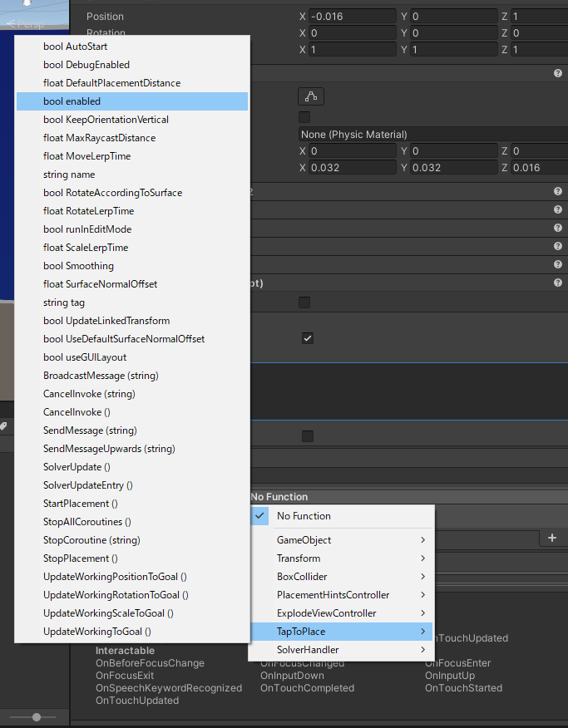Screen dimensions: 568x728
Task: Click the X field showing 0.032
Action: pos(352,168)
